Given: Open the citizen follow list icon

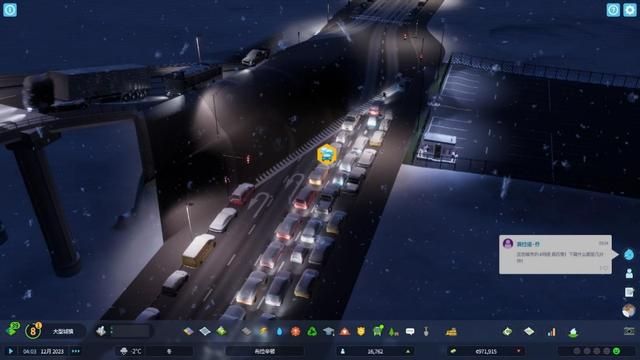Looking at the screenshot, I should click(x=629, y=273).
